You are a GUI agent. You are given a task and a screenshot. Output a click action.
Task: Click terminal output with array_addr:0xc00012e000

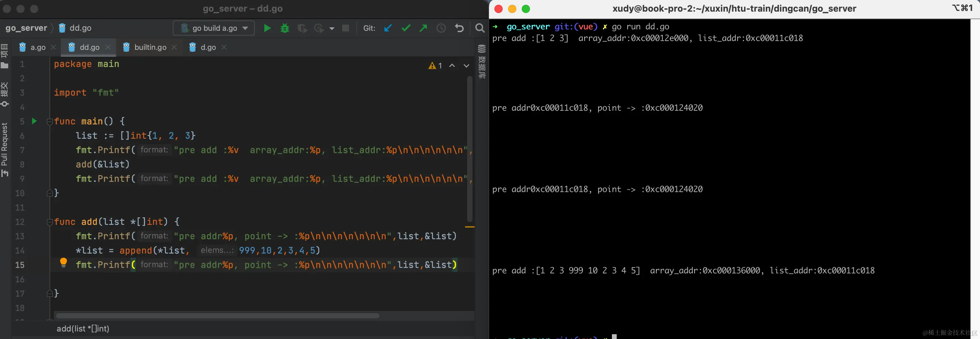(647, 38)
